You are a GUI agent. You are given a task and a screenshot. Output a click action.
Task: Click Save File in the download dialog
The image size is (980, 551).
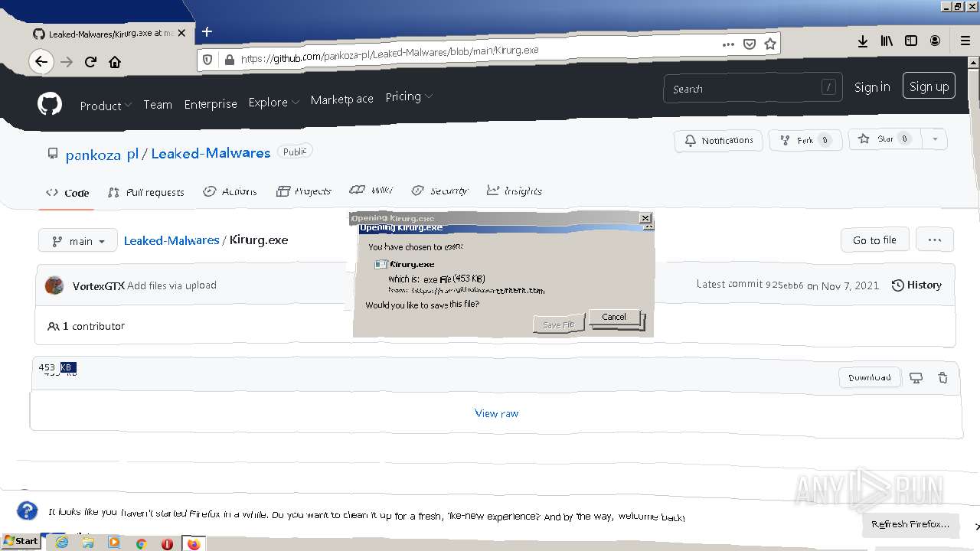(x=558, y=324)
